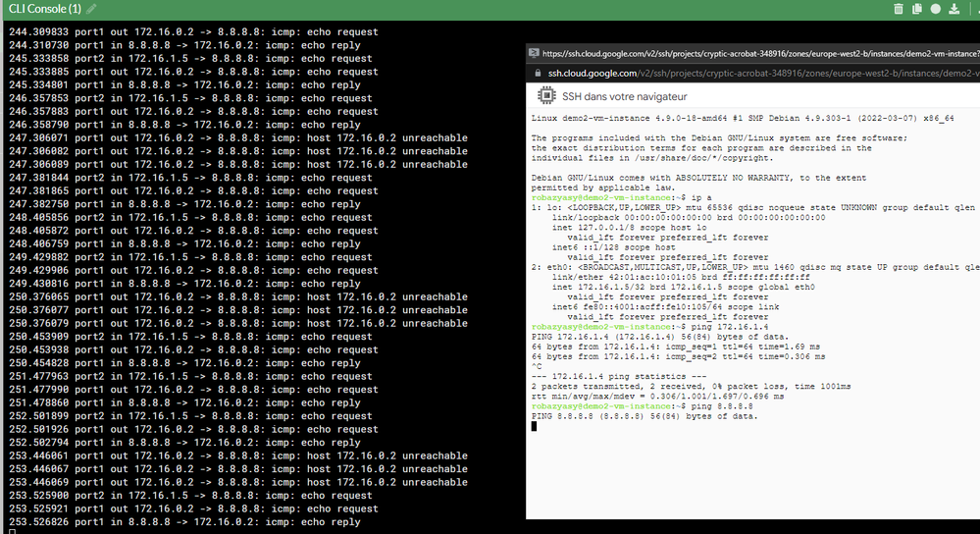Click the CLI Console (1) title
Screen dimensions: 980x534
point(45,9)
